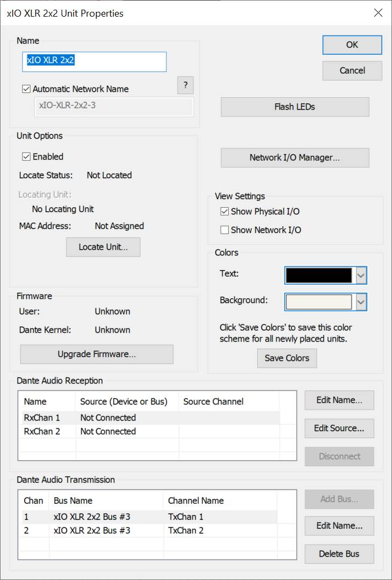The height and width of the screenshot is (580, 392).
Task: Click channel number 1 in the transmission table
Action: click(x=26, y=517)
